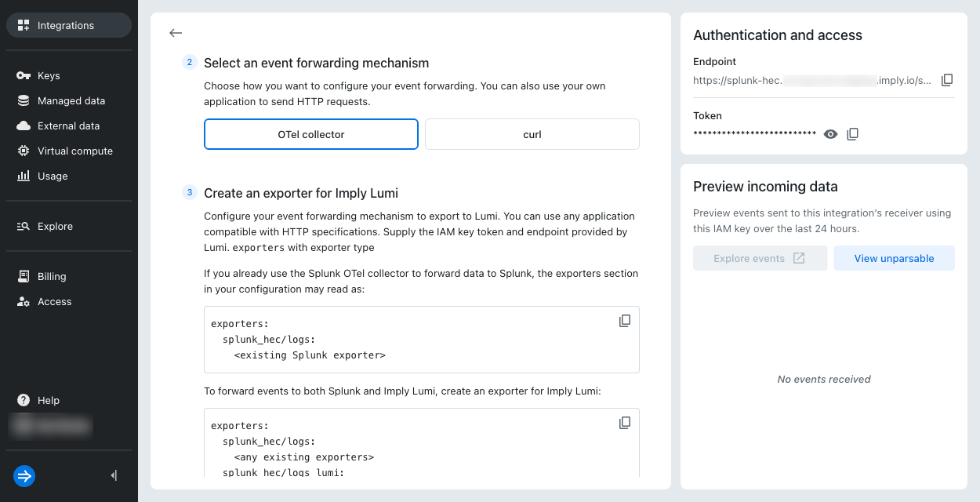This screenshot has width=980, height=502.
Task: Select the curl forwarding mechanism
Action: click(x=532, y=134)
